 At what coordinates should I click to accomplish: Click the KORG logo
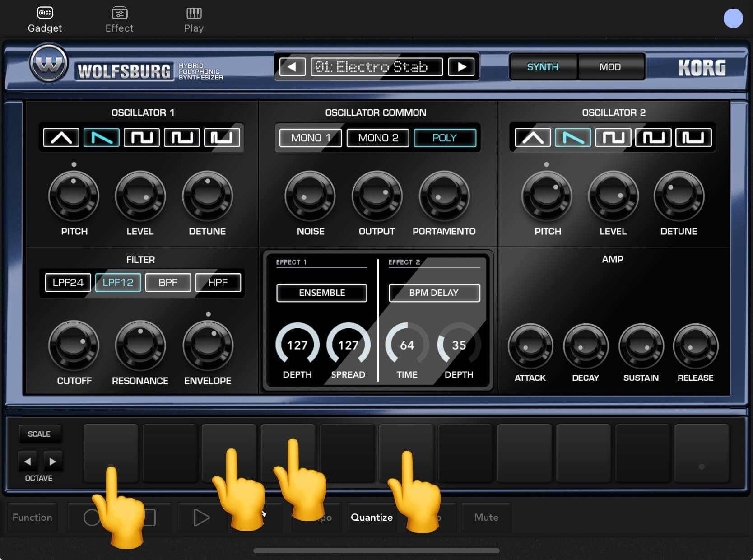pos(702,68)
